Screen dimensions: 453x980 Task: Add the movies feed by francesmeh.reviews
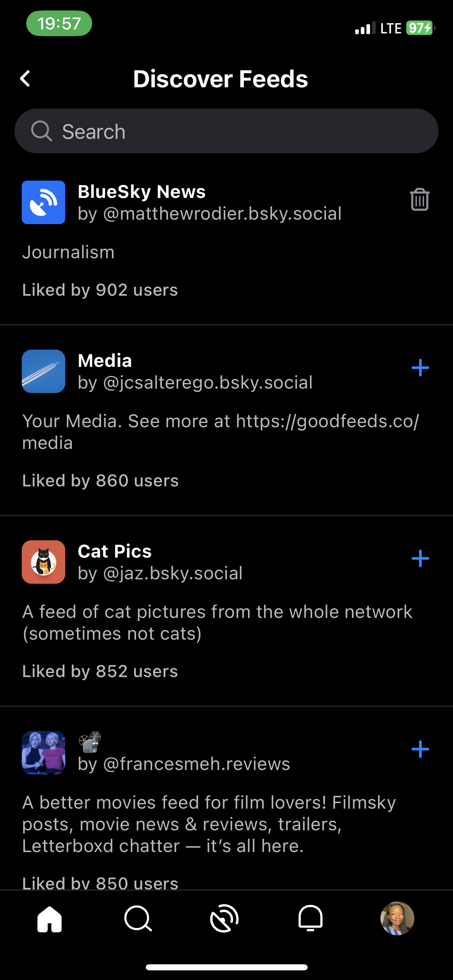420,749
